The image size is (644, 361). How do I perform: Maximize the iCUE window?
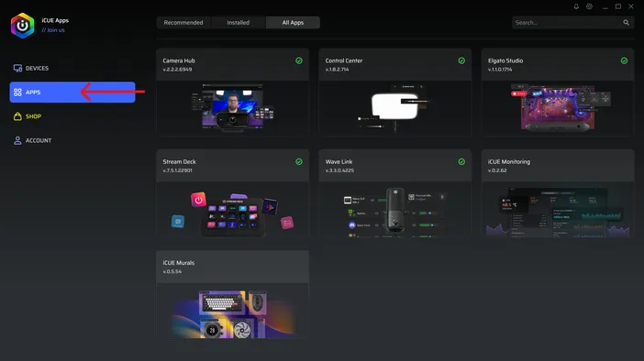tap(618, 6)
